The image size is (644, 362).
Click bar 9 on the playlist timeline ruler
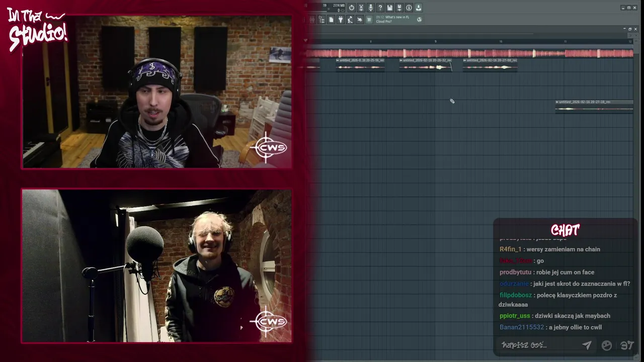click(436, 42)
